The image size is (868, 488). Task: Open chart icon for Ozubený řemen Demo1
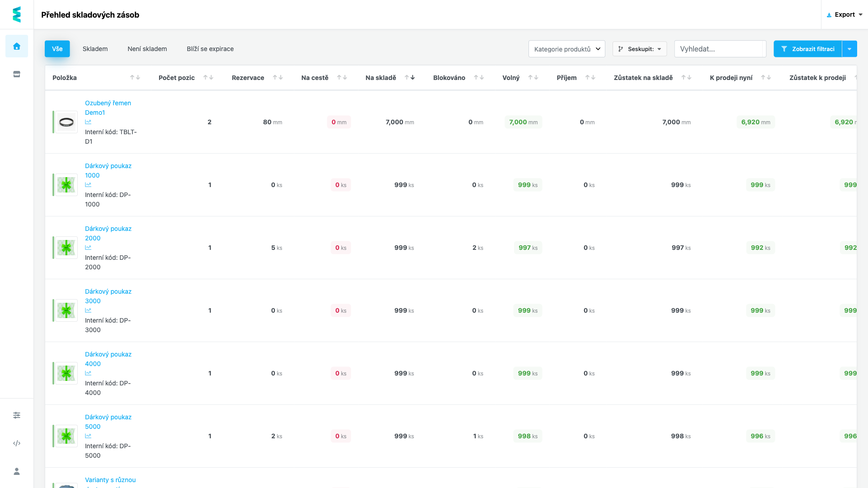point(88,122)
